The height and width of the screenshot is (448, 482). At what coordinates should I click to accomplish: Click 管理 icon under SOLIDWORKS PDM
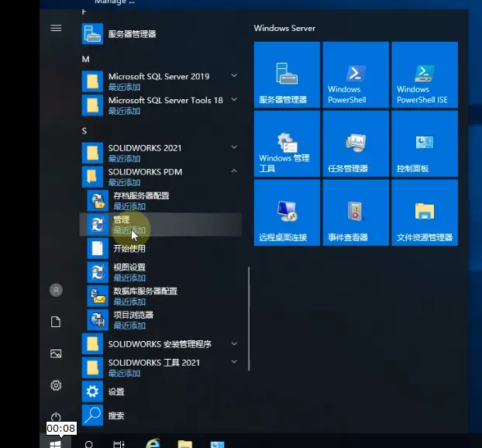pyautogui.click(x=98, y=224)
